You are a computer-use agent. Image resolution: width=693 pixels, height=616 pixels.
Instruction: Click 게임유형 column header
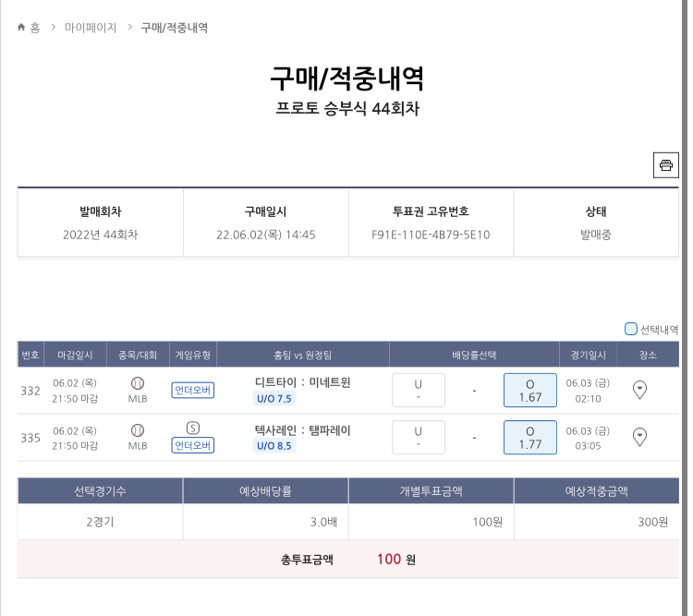193,355
